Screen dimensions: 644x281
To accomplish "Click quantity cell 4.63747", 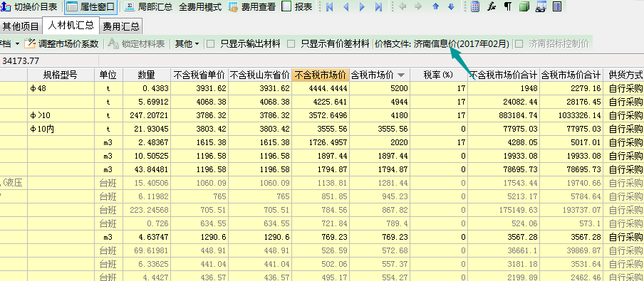I will [146, 237].
